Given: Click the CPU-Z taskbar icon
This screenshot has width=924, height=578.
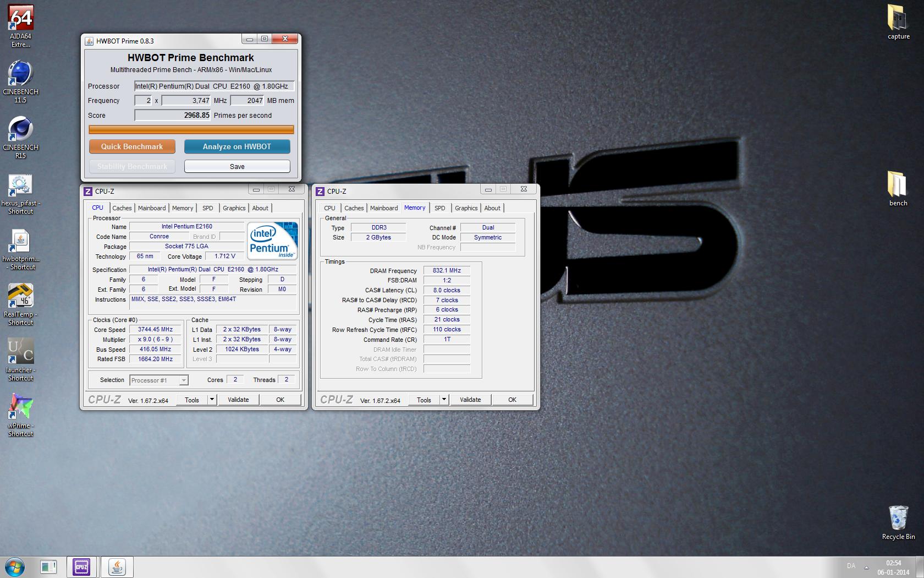Looking at the screenshot, I should [81, 567].
